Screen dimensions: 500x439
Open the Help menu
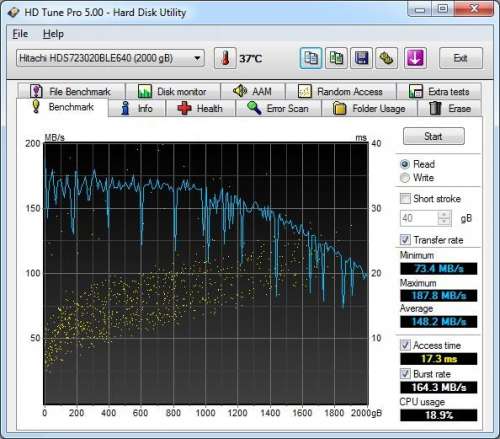53,34
